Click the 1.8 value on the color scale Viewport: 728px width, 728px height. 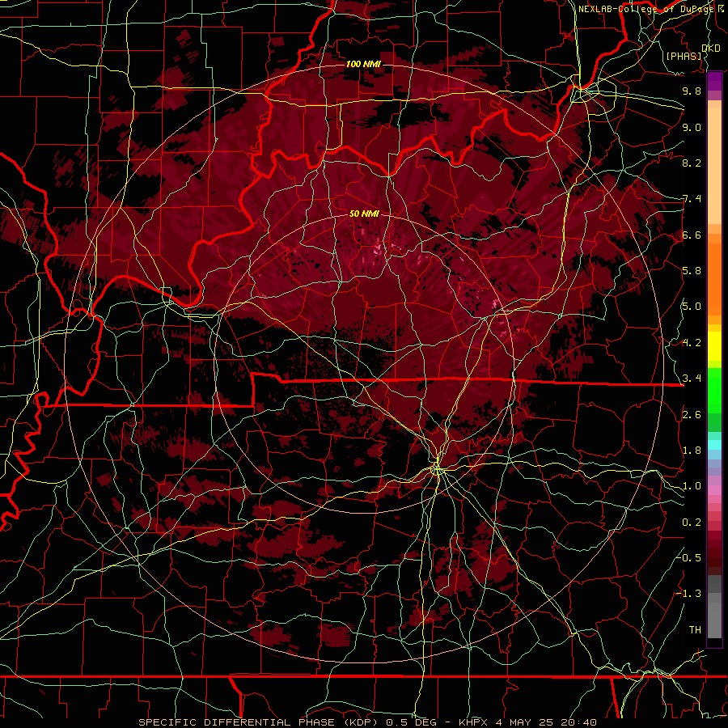(x=692, y=451)
